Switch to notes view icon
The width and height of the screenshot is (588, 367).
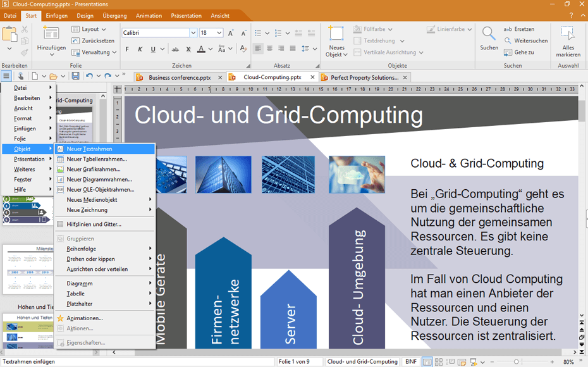(x=462, y=362)
